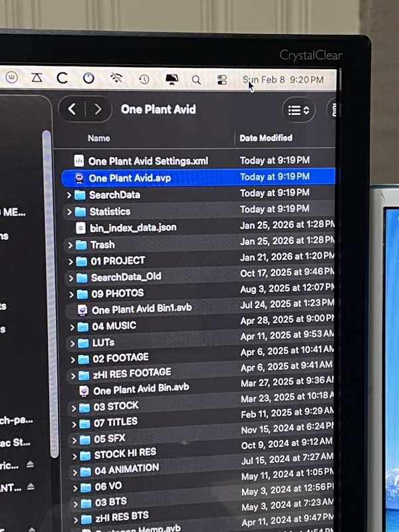This screenshot has height=532, width=399.
Task: Go forward with the Finder forward button
Action: click(x=98, y=109)
